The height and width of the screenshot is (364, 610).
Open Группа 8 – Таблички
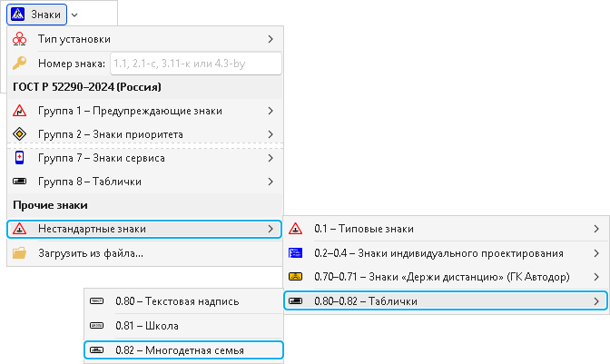coord(144,182)
